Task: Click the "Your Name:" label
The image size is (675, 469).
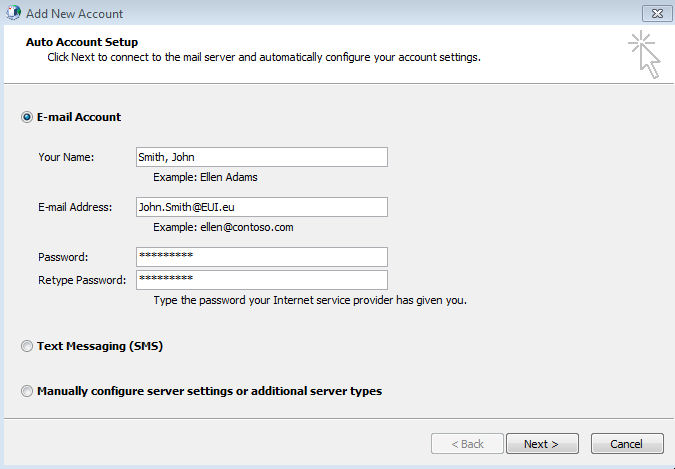Action: (x=66, y=157)
